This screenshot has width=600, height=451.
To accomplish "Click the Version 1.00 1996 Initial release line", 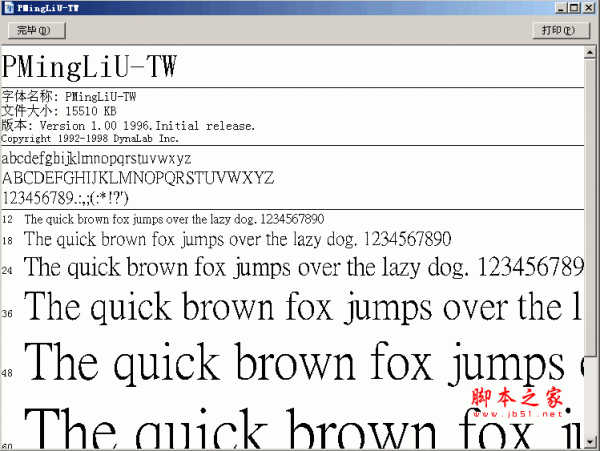I will 128,125.
